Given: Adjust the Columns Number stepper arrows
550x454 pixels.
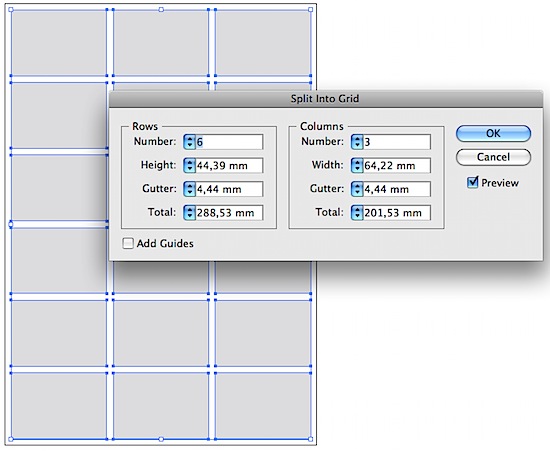Looking at the screenshot, I should click(x=357, y=142).
